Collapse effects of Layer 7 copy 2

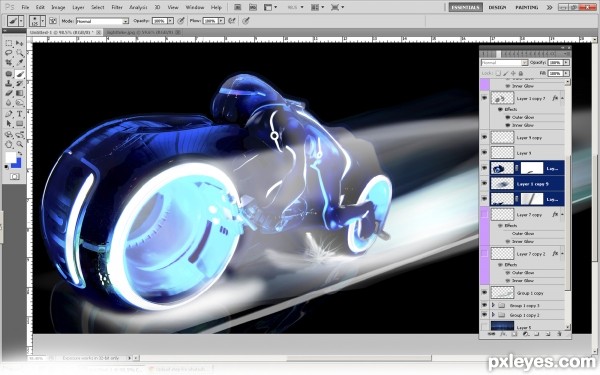[562, 254]
